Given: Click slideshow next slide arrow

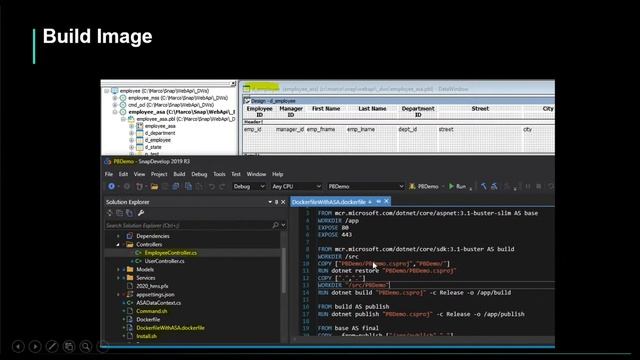Looking at the screenshot, I should tap(35, 347).
